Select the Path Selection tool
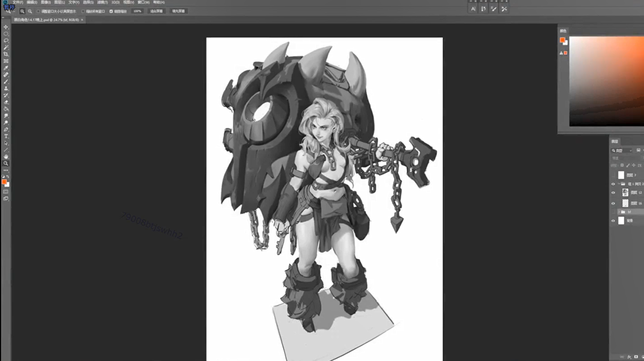This screenshot has width=644, height=361. click(6, 143)
